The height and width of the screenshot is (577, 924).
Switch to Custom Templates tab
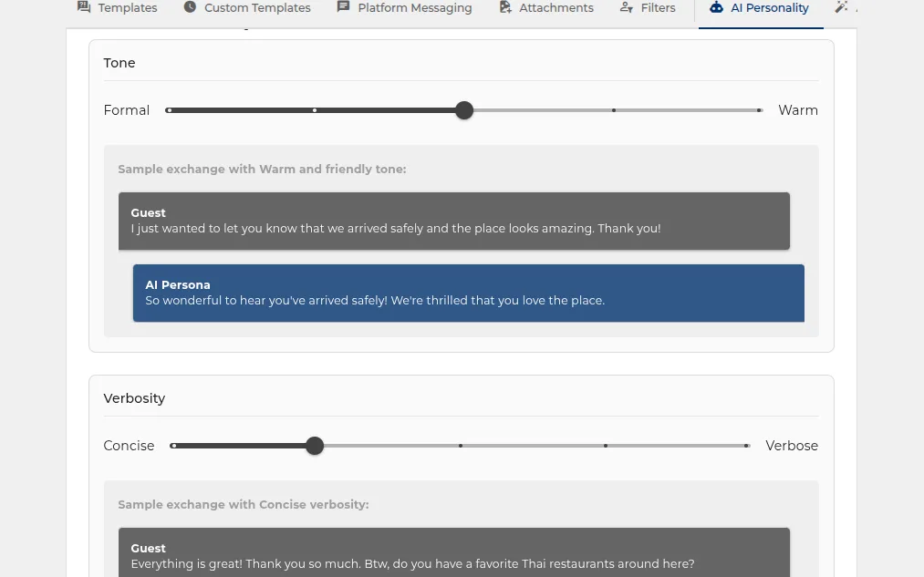click(x=247, y=7)
